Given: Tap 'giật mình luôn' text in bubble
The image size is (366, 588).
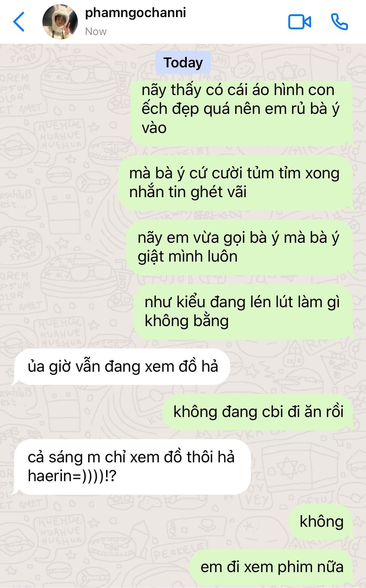Looking at the screenshot, I should coord(188,257).
